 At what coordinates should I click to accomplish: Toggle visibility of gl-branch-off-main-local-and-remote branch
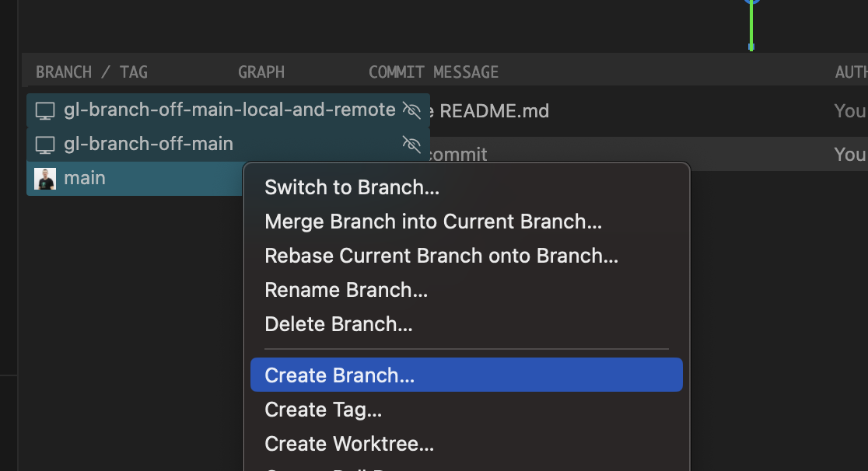(x=413, y=110)
